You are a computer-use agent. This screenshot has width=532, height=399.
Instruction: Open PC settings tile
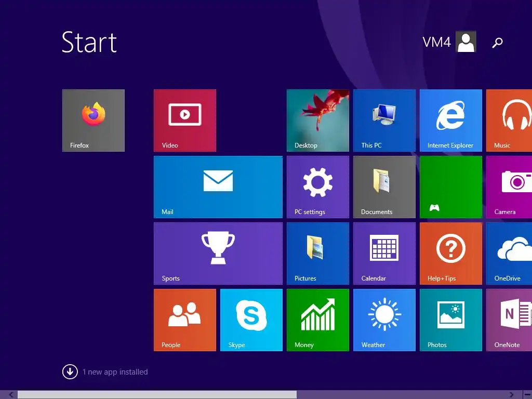pos(318,187)
